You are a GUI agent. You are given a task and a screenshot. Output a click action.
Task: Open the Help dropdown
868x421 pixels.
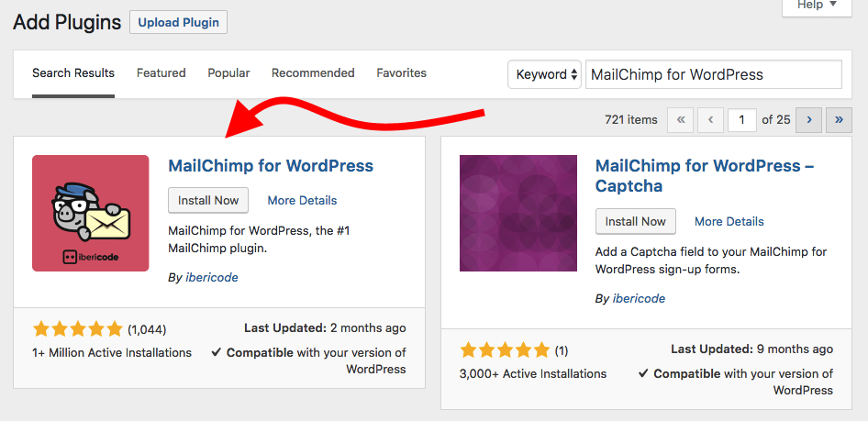[817, 6]
